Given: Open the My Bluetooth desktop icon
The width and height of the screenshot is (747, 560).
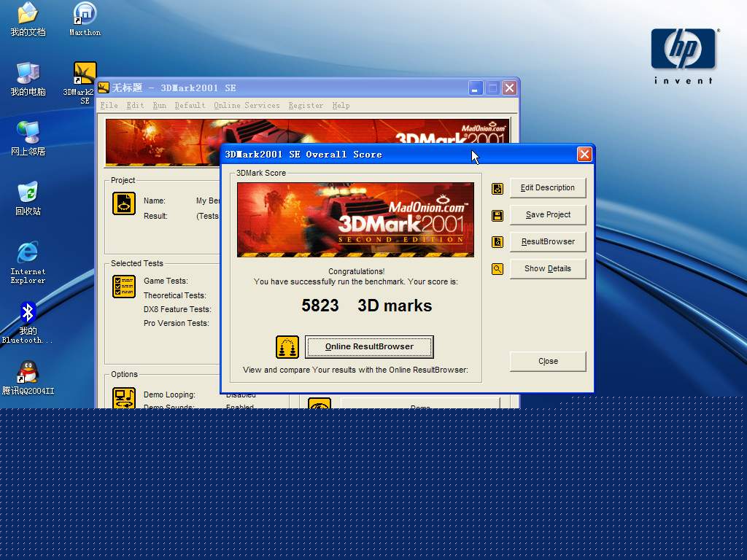Looking at the screenshot, I should click(28, 322).
